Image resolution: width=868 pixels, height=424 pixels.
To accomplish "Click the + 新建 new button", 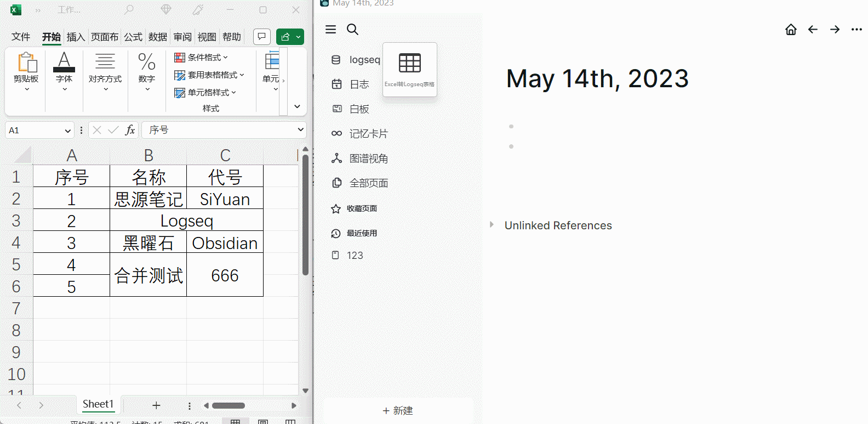I will pyautogui.click(x=398, y=410).
